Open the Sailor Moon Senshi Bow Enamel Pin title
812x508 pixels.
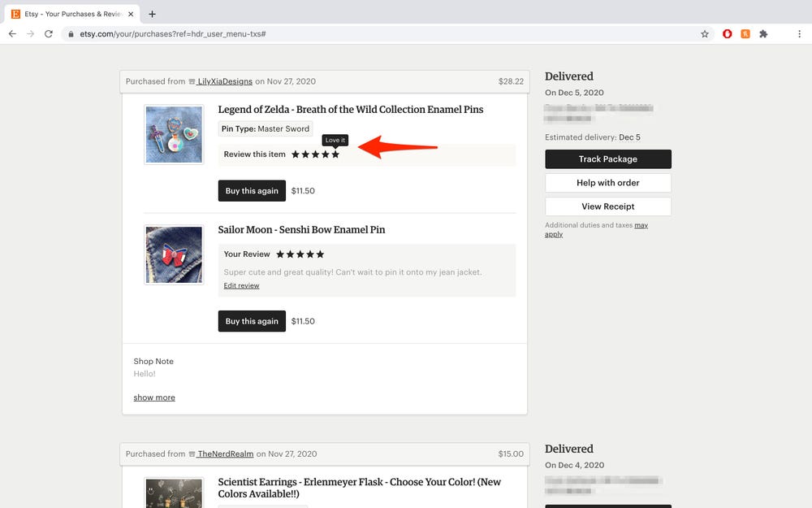click(x=301, y=230)
